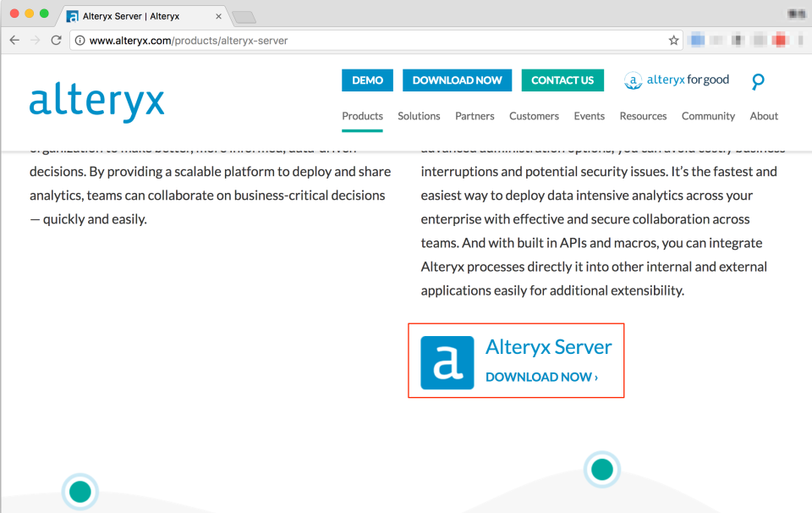The height and width of the screenshot is (513, 812).
Task: Open the Community menu
Action: click(708, 116)
